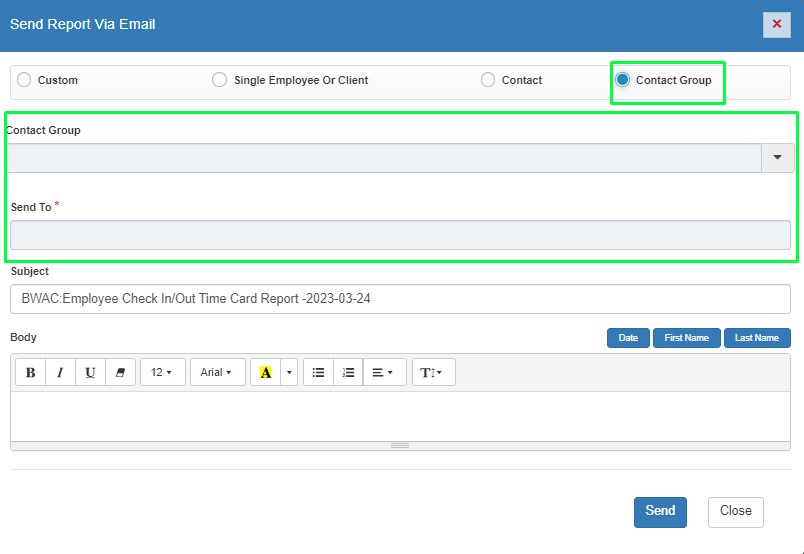
Task: Insert an ordered numbered list
Action: click(x=348, y=372)
